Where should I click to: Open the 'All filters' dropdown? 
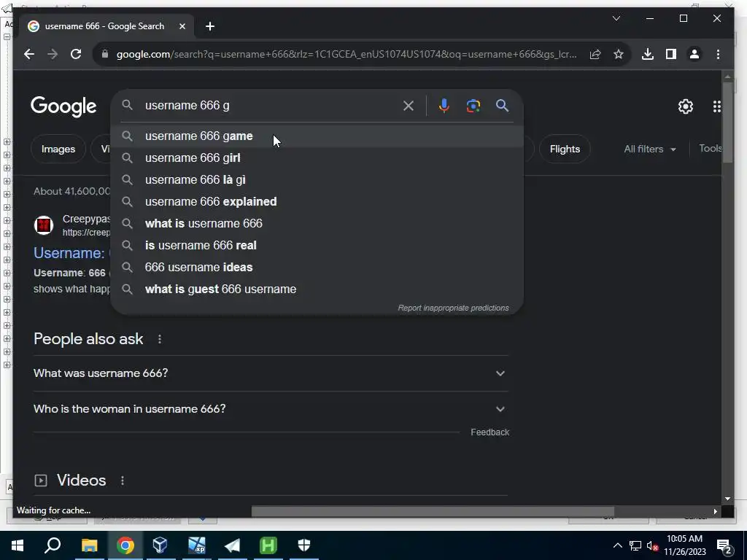(x=650, y=149)
